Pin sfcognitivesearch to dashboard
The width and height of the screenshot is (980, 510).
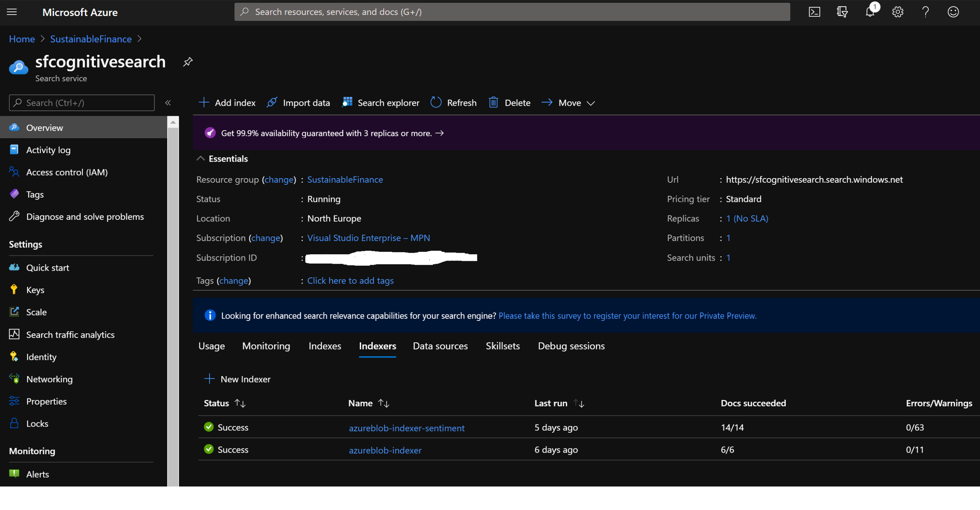tap(188, 62)
